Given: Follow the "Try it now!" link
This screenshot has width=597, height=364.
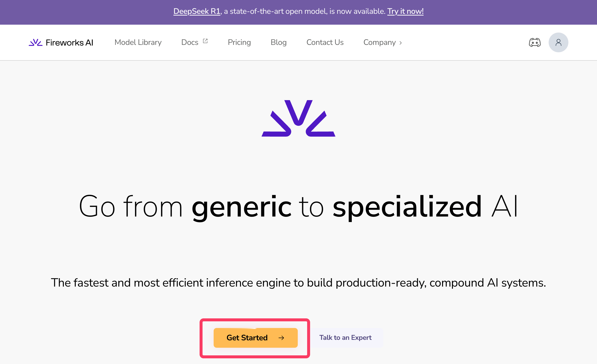Looking at the screenshot, I should click(405, 11).
